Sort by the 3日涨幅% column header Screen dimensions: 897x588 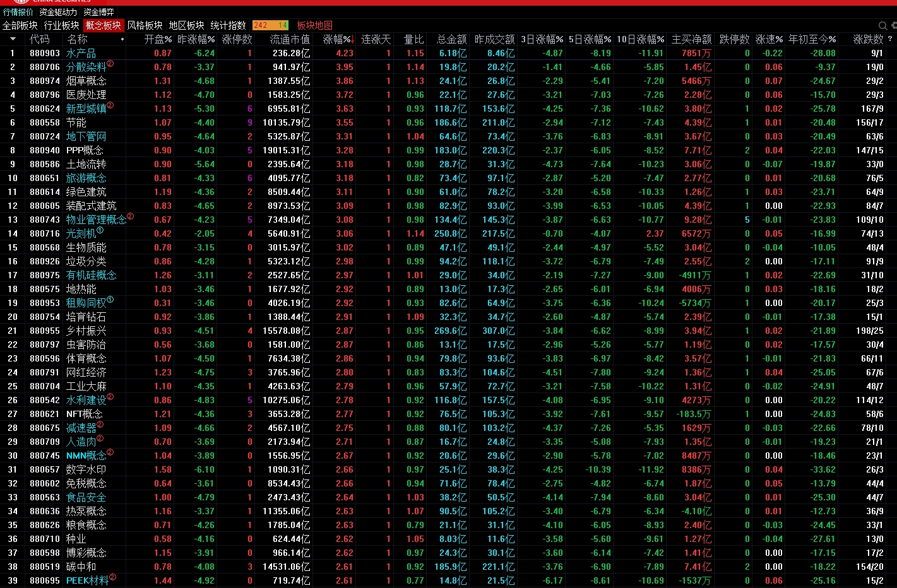[542, 39]
